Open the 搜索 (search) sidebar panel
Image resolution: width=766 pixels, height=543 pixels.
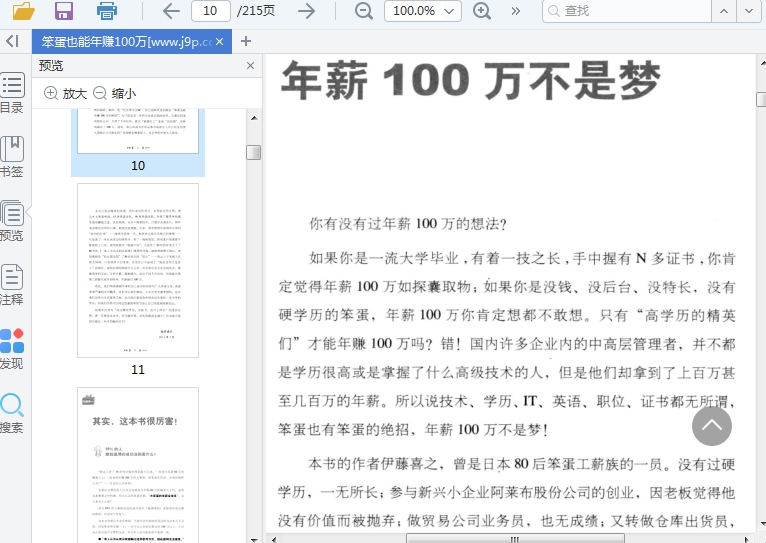pyautogui.click(x=12, y=413)
